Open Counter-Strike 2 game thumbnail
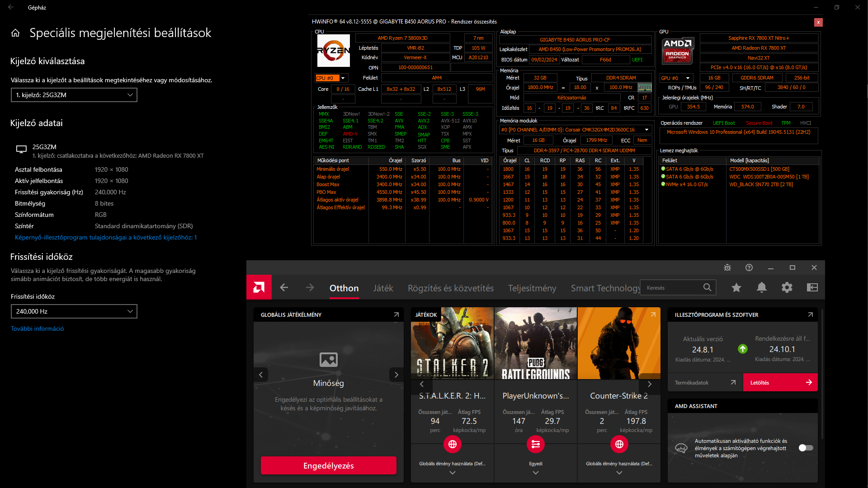This screenshot has height=488, width=868. click(x=619, y=343)
